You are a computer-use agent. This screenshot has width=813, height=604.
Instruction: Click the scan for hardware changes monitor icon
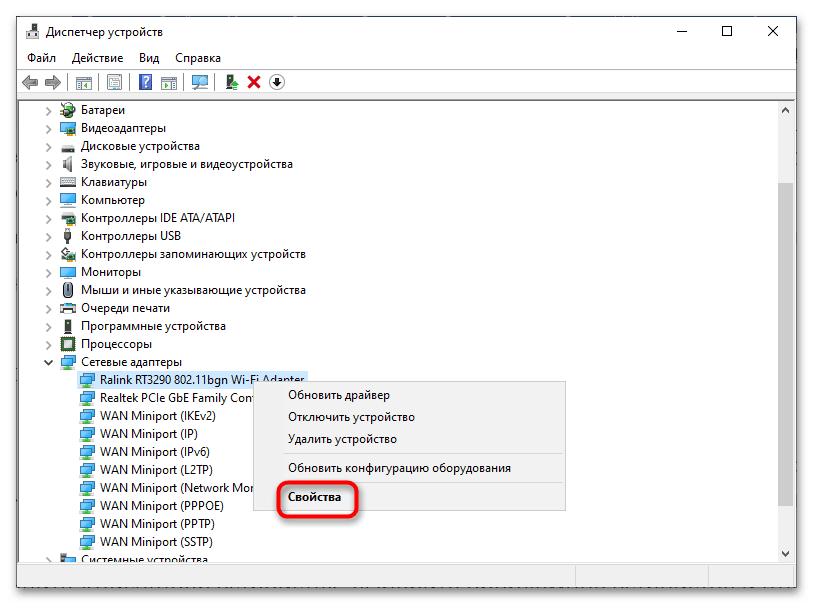(x=200, y=82)
